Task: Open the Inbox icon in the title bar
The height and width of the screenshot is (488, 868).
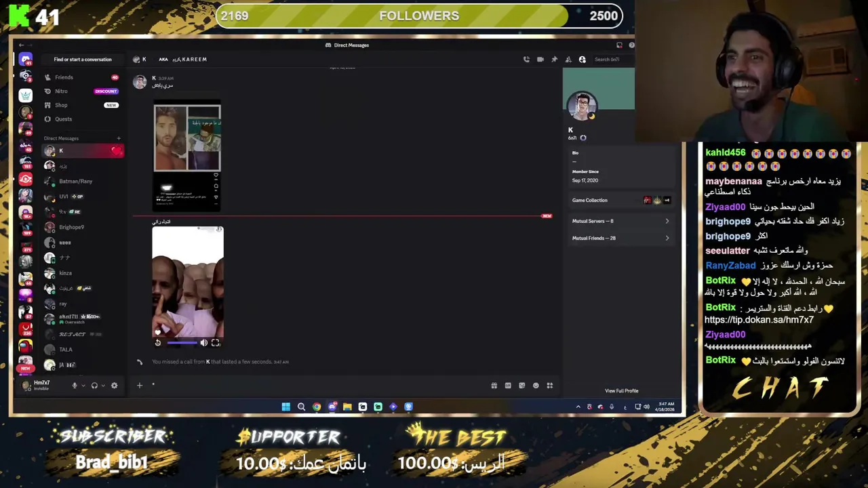Action: pos(619,45)
